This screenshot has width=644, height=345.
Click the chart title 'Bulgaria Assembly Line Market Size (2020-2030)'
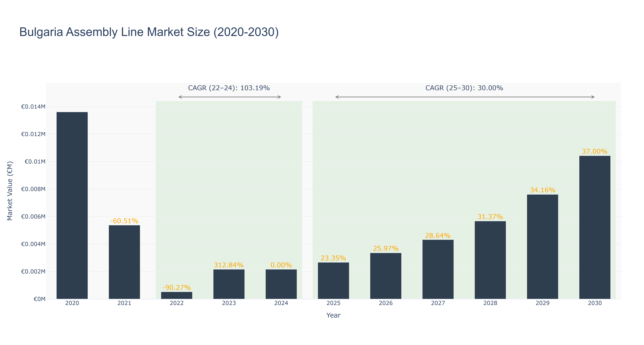149,32
